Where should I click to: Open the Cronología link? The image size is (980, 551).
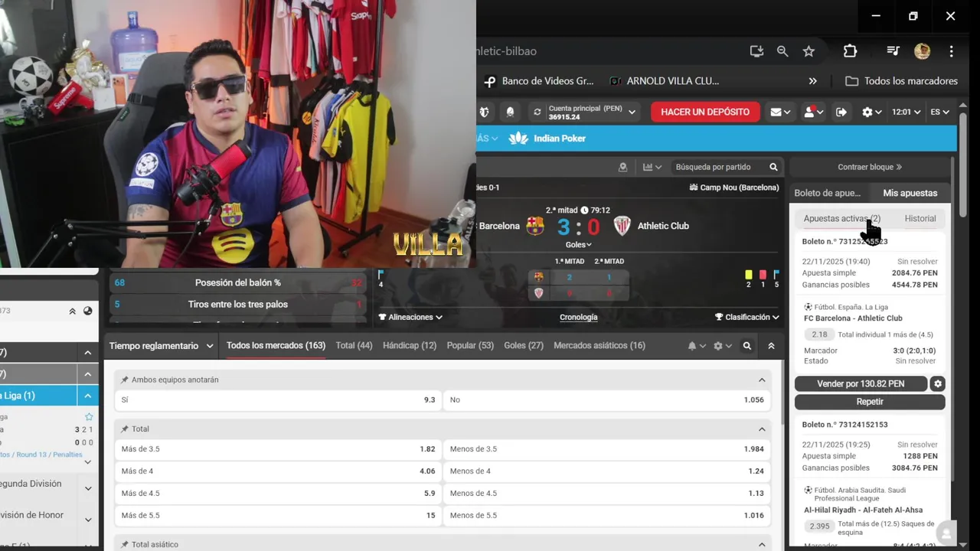[579, 317]
